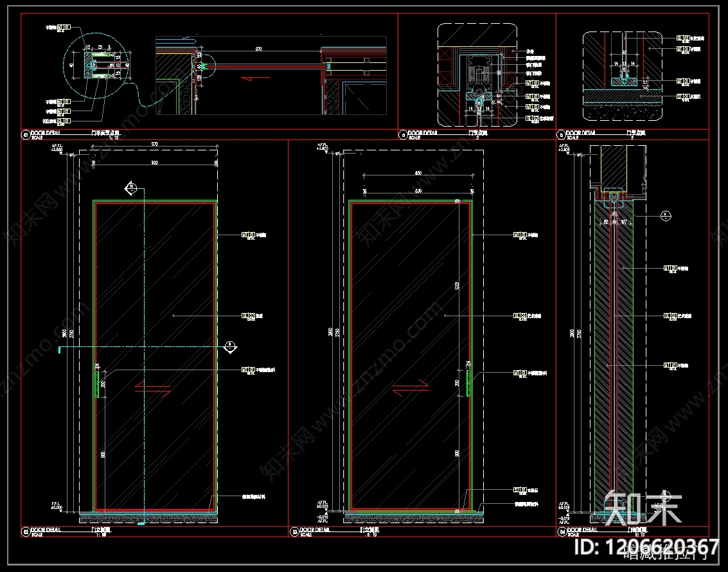
Task: Click the circled 'b' detail bubble
Action: (x=561, y=135)
